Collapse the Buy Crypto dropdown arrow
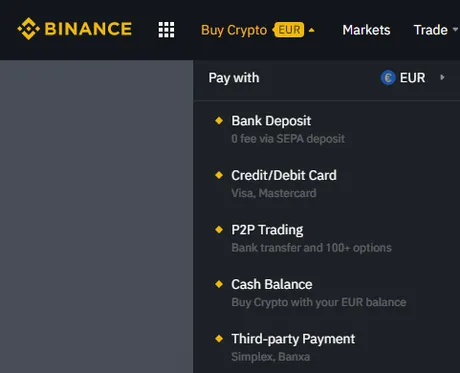 point(312,30)
